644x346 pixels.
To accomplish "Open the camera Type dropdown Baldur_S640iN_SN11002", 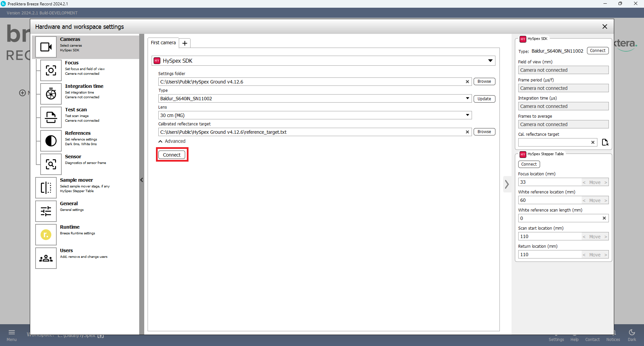I will point(467,99).
